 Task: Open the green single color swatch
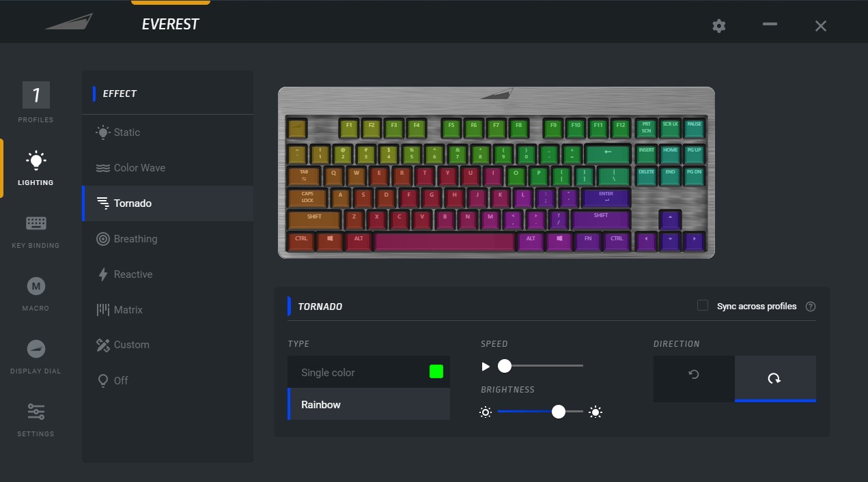(436, 371)
